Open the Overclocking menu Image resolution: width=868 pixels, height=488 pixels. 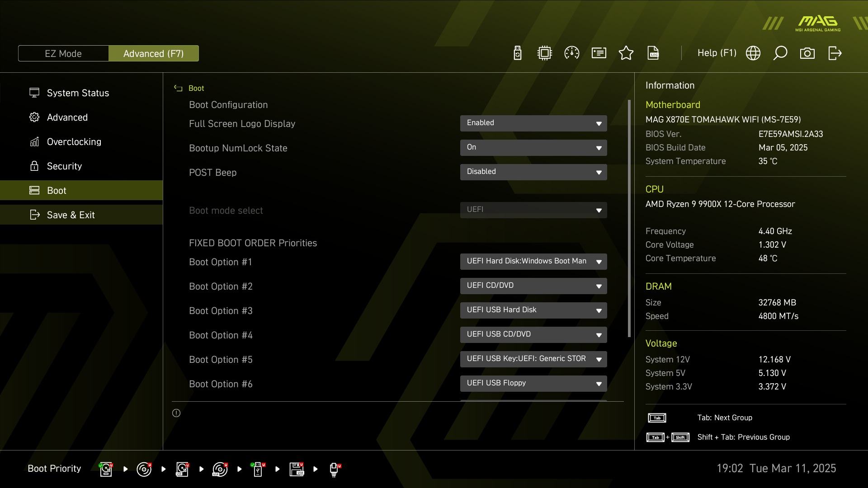click(74, 142)
